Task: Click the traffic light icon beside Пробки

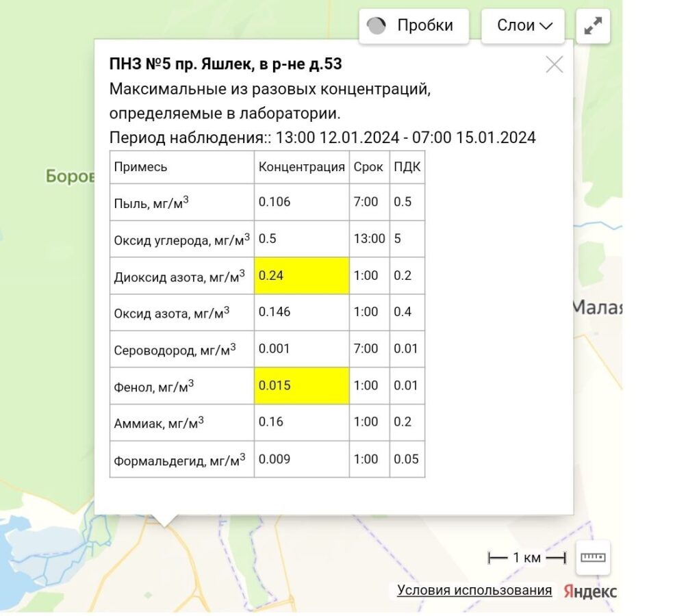Action: [x=376, y=26]
